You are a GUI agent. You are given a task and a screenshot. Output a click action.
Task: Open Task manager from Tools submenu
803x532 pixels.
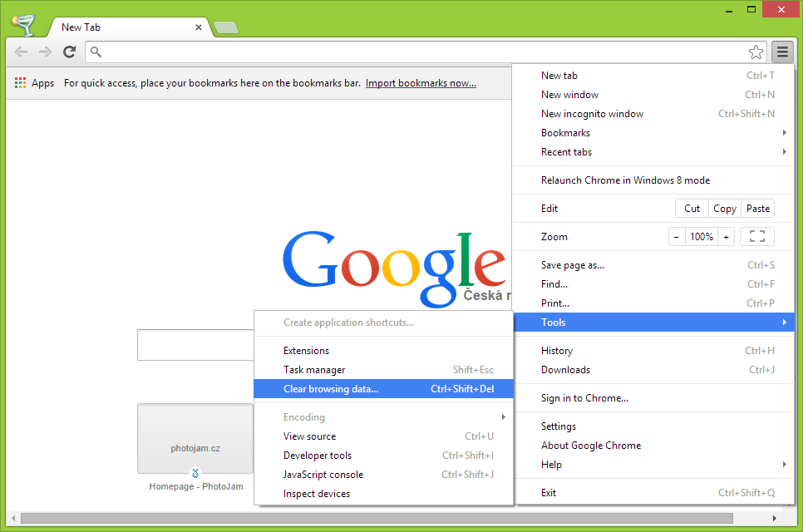[x=383, y=370]
